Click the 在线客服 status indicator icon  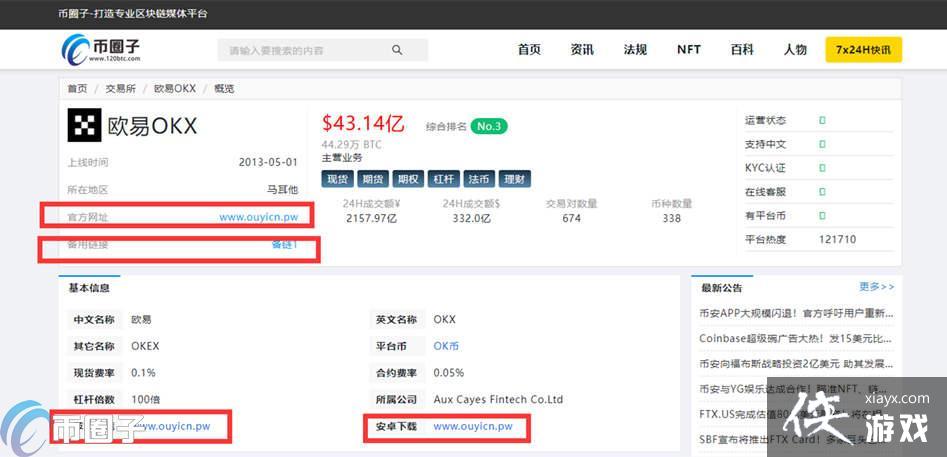(822, 191)
